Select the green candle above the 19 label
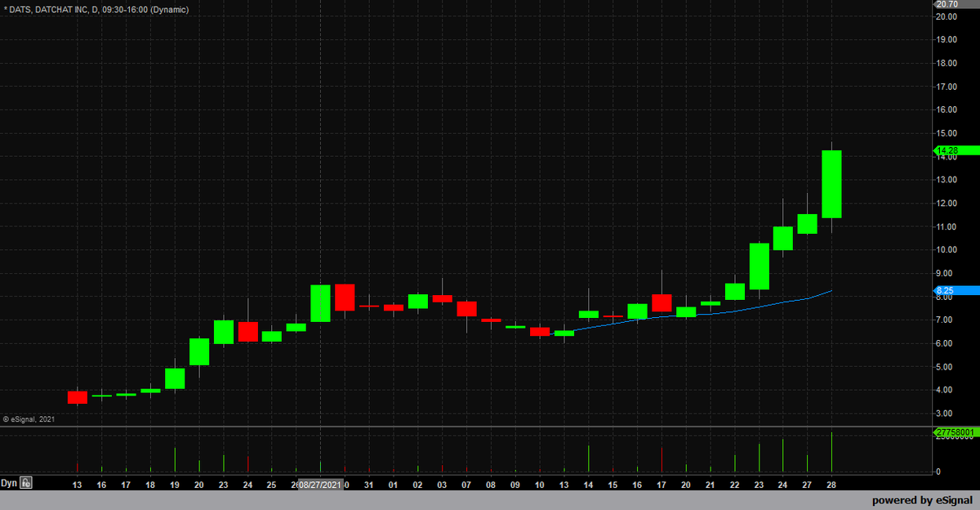The height and width of the screenshot is (510, 980). click(x=175, y=378)
